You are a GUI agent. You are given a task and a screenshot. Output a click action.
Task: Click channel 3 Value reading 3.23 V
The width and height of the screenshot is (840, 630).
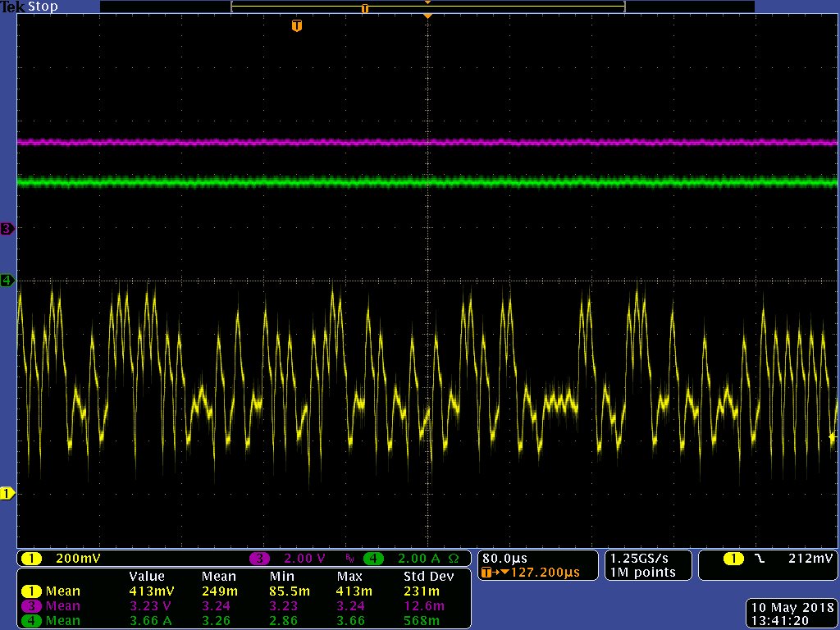click(x=152, y=606)
